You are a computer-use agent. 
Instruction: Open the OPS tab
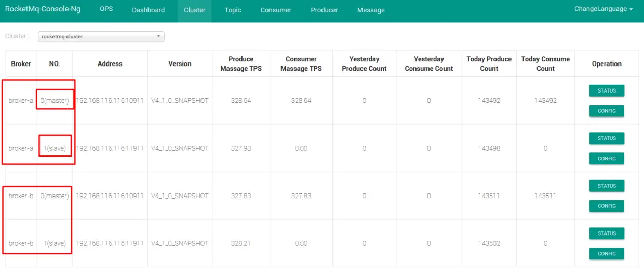(x=106, y=9)
